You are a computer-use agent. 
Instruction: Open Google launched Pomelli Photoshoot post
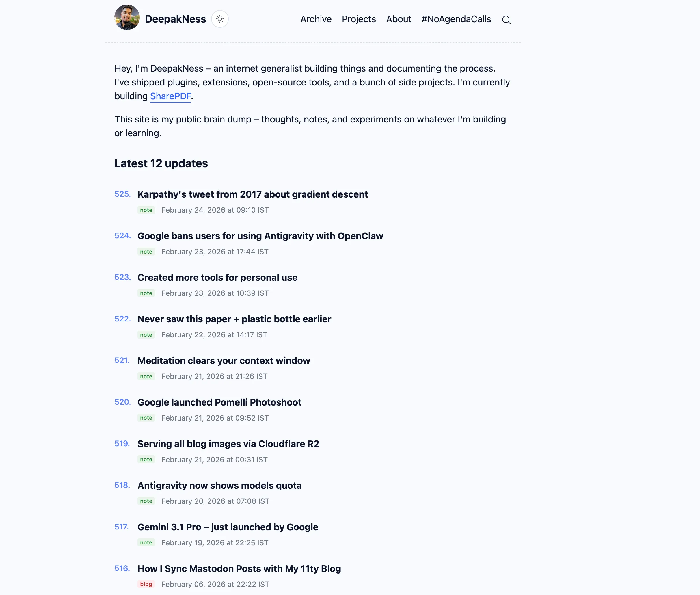tap(219, 402)
